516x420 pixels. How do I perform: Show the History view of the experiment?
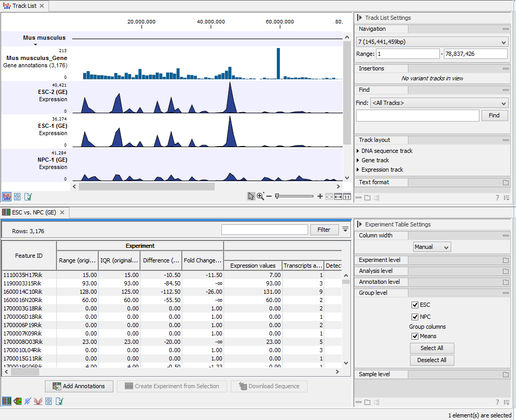point(48,401)
